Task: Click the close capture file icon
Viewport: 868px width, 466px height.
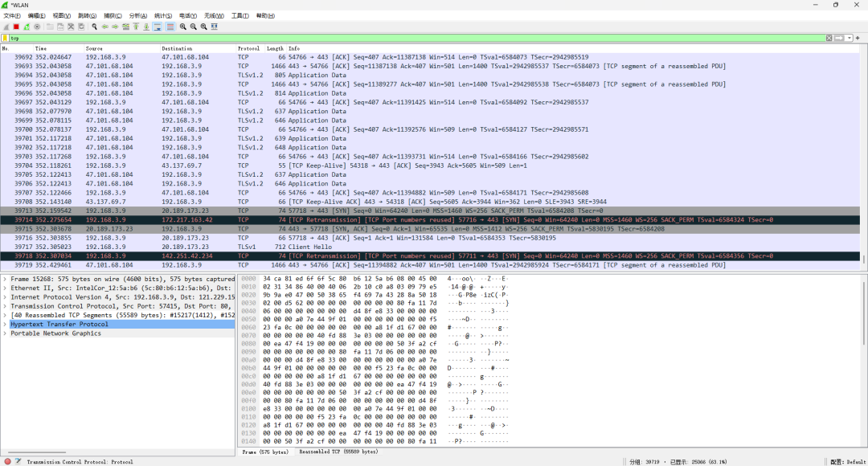Action: [x=71, y=27]
